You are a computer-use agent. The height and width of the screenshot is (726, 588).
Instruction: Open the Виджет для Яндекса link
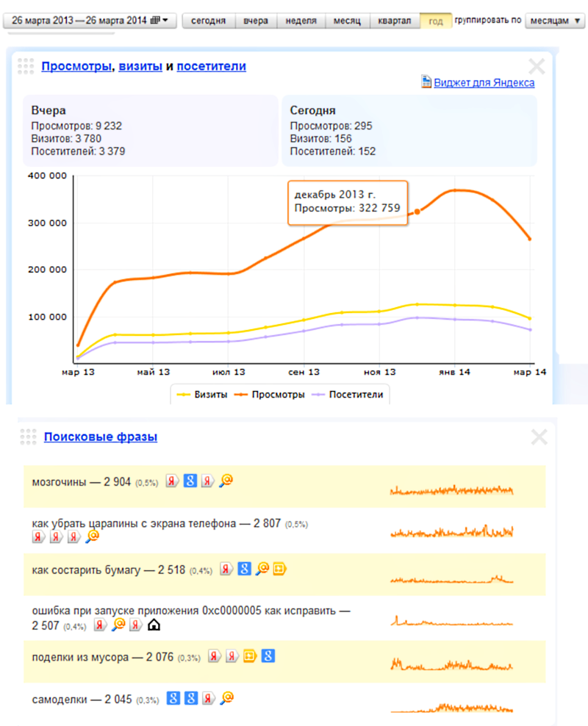pos(484,82)
